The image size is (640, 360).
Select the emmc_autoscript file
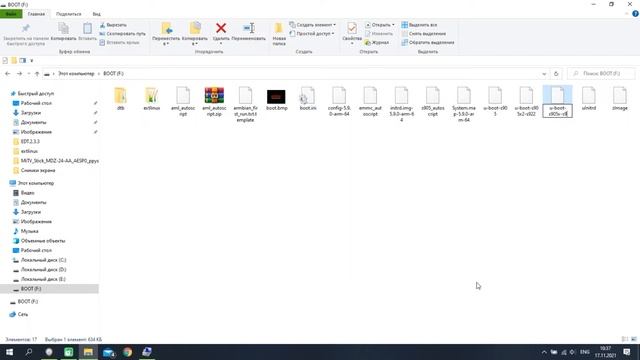point(370,102)
